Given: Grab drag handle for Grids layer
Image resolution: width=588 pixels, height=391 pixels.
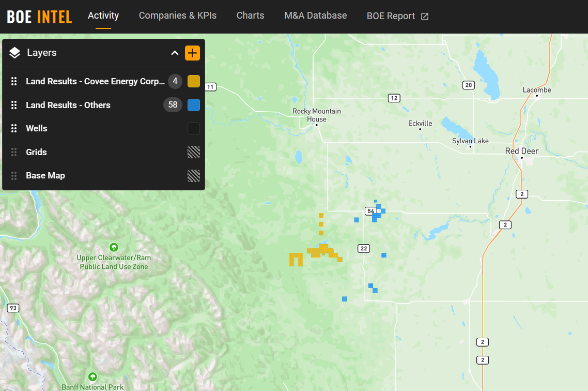Looking at the screenshot, I should tap(14, 152).
